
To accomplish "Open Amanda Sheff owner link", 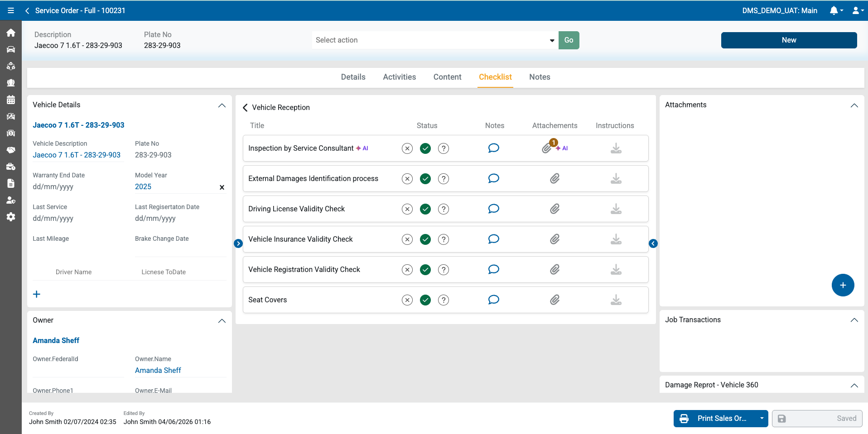I will click(56, 340).
